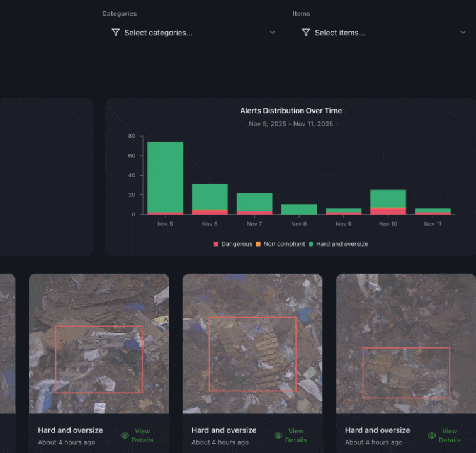Select the Nov 5 bar in the chart
The image size is (476, 453).
tap(165, 178)
